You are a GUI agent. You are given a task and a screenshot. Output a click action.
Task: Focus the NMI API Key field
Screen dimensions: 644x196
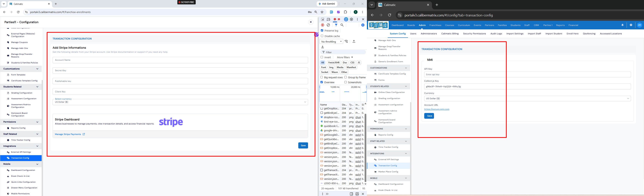point(527,74)
